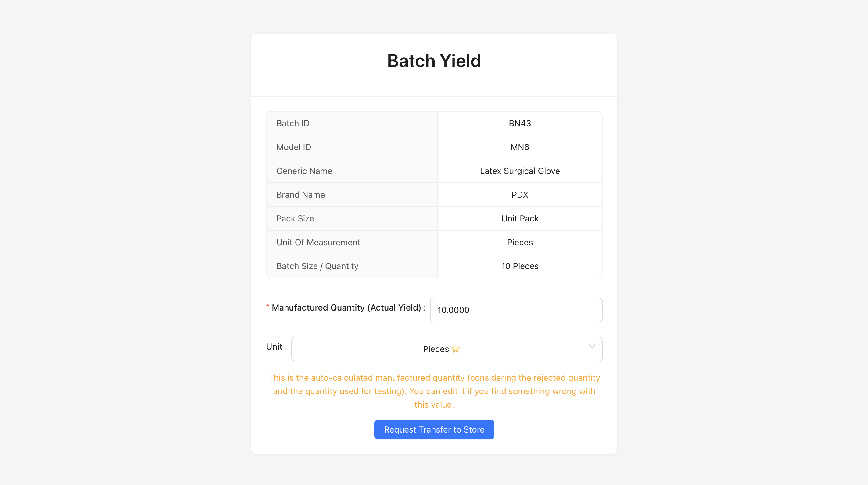Screen dimensions: 868x485
Task: Click the Batch ID value BN43
Action: 519,123
